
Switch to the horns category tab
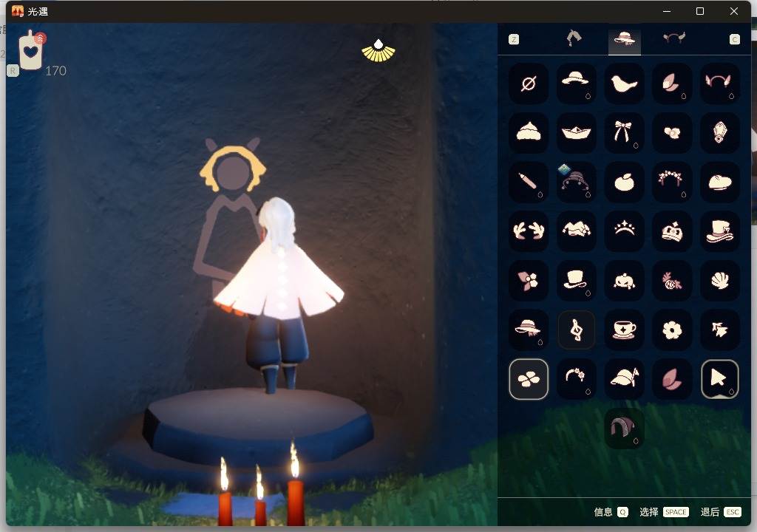click(x=674, y=38)
